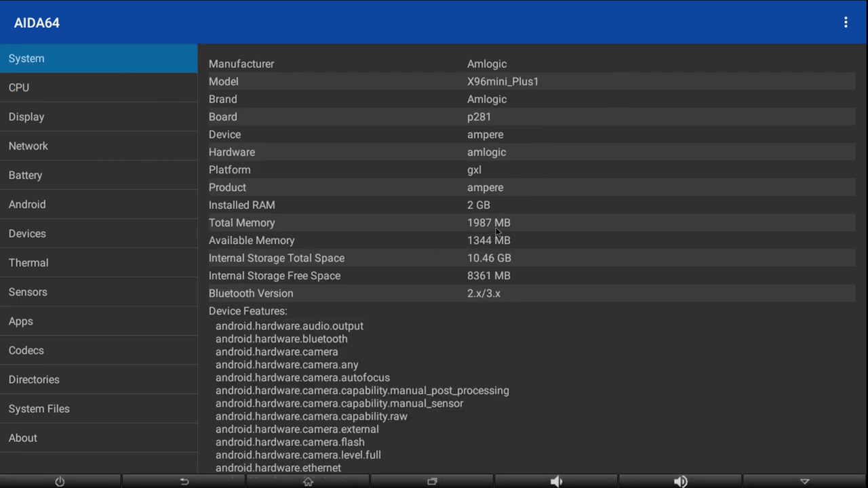The height and width of the screenshot is (488, 868).
Task: Open the Directories category
Action: click(x=98, y=379)
